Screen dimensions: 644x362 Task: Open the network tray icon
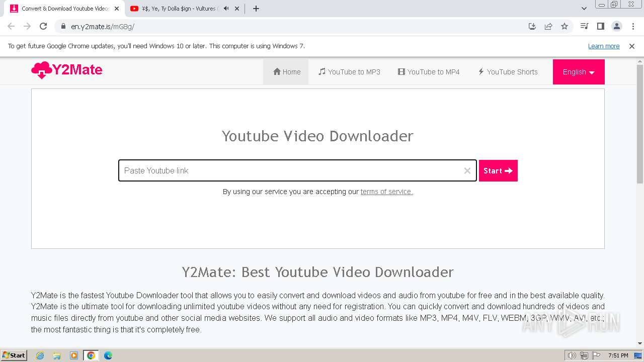coord(584,355)
